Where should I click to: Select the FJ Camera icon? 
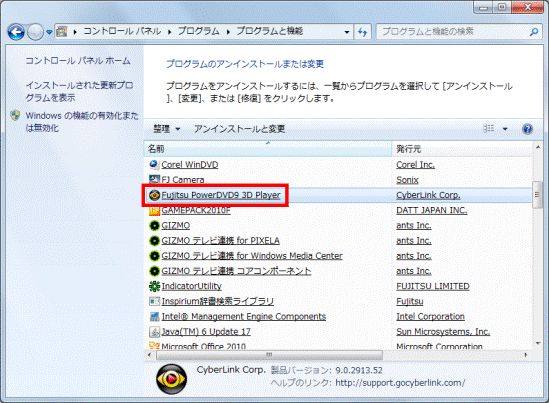(154, 180)
